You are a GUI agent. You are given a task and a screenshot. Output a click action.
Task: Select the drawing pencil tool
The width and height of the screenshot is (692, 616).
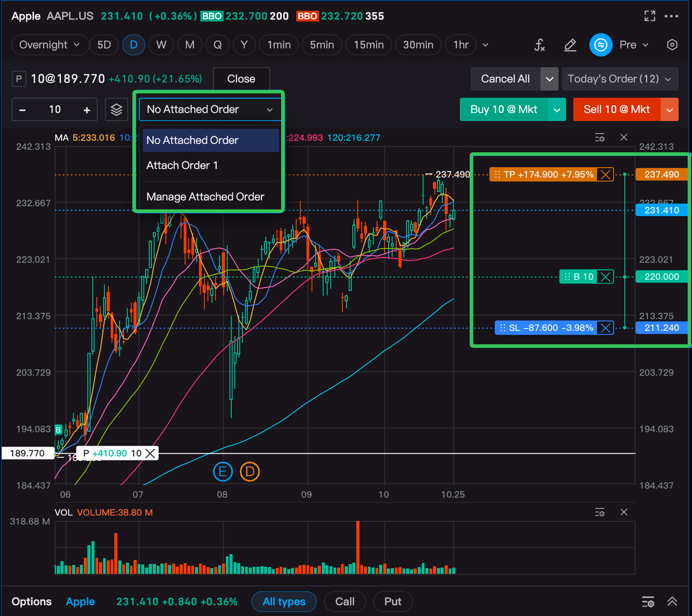570,45
